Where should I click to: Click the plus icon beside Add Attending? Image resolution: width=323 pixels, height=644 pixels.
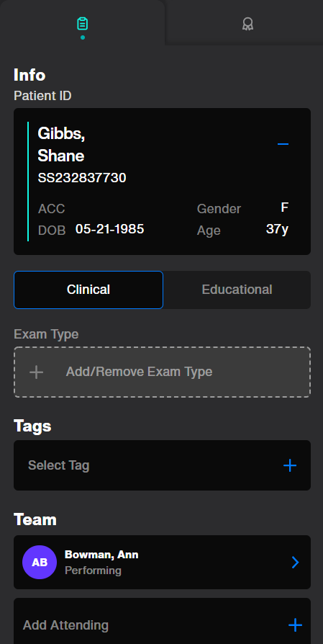[295, 625]
